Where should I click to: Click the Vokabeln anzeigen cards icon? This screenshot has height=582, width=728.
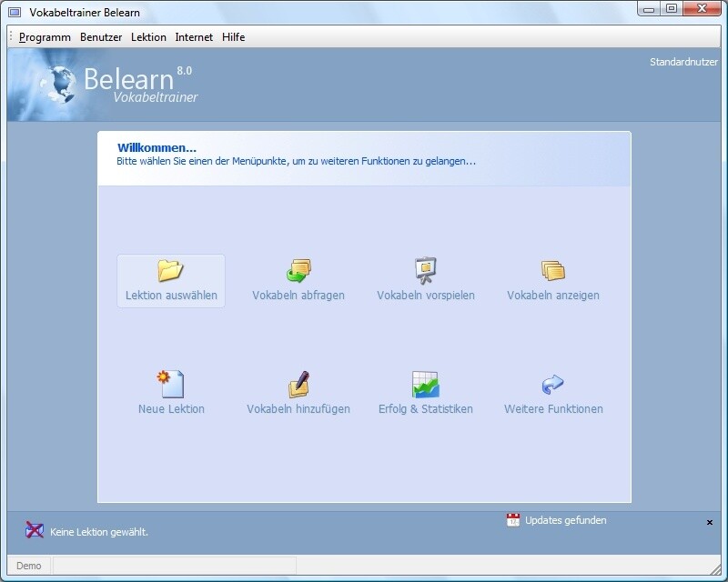(x=552, y=270)
